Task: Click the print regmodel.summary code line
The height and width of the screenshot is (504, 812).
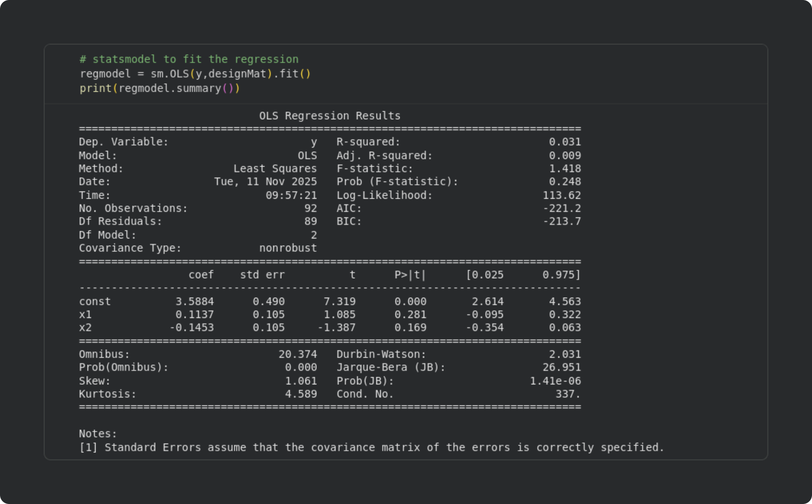Action: point(159,88)
